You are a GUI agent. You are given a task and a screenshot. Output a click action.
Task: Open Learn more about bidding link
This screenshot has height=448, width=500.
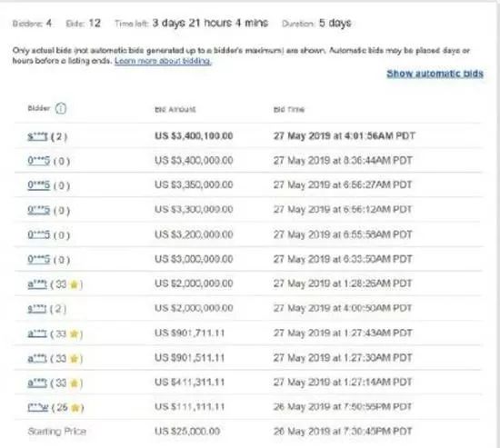tap(163, 61)
